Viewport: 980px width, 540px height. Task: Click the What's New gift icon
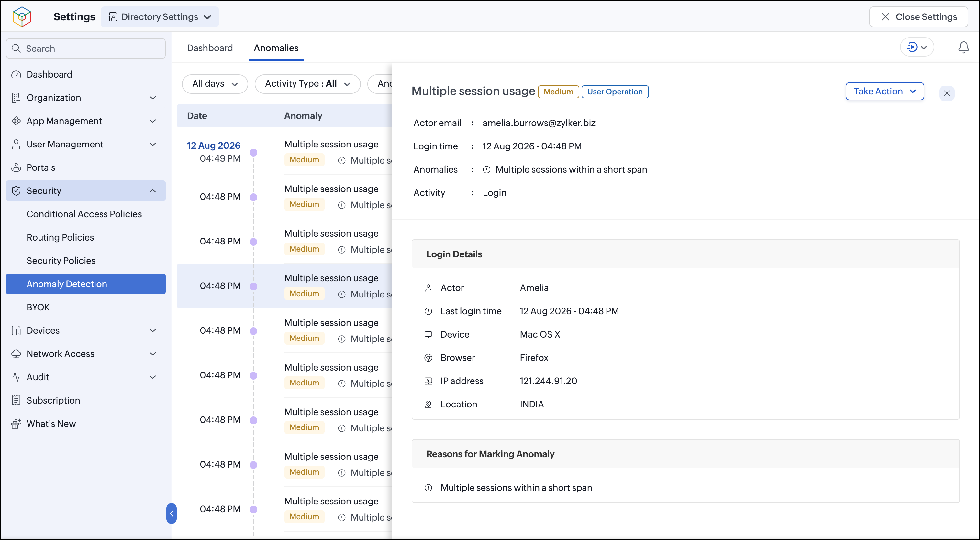coord(16,424)
